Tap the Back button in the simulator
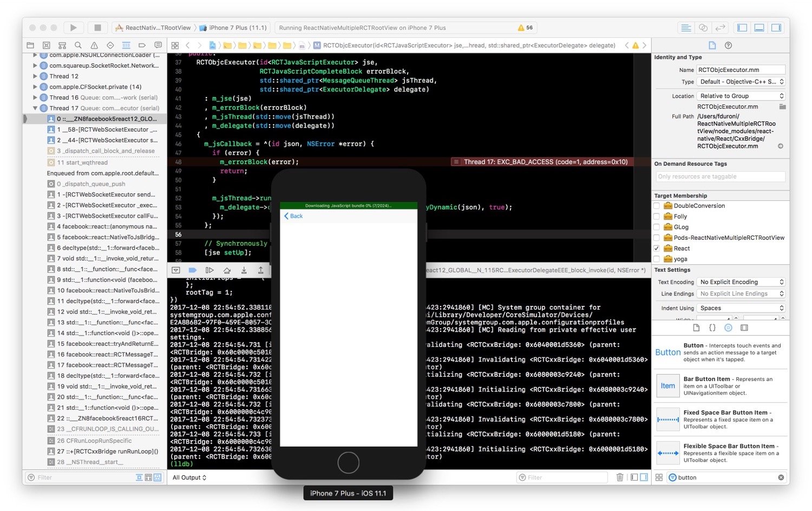 coord(293,216)
